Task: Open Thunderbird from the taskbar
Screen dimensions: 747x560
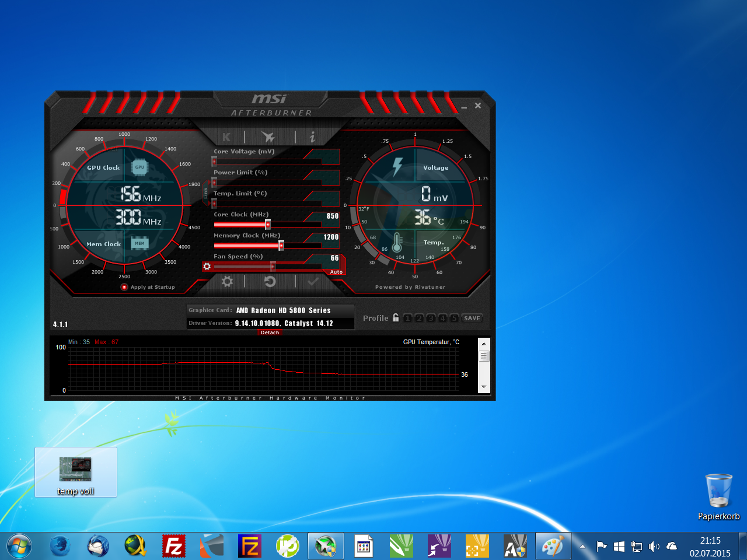Action: pyautogui.click(x=97, y=547)
